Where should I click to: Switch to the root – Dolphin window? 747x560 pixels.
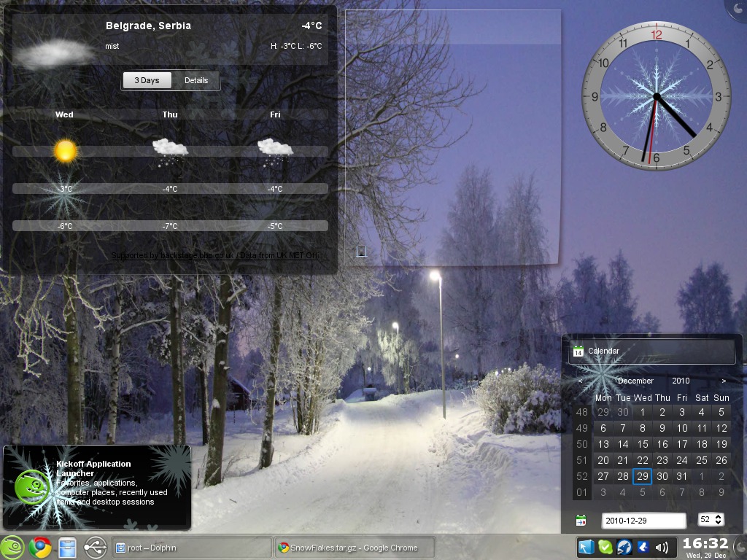[192, 548]
